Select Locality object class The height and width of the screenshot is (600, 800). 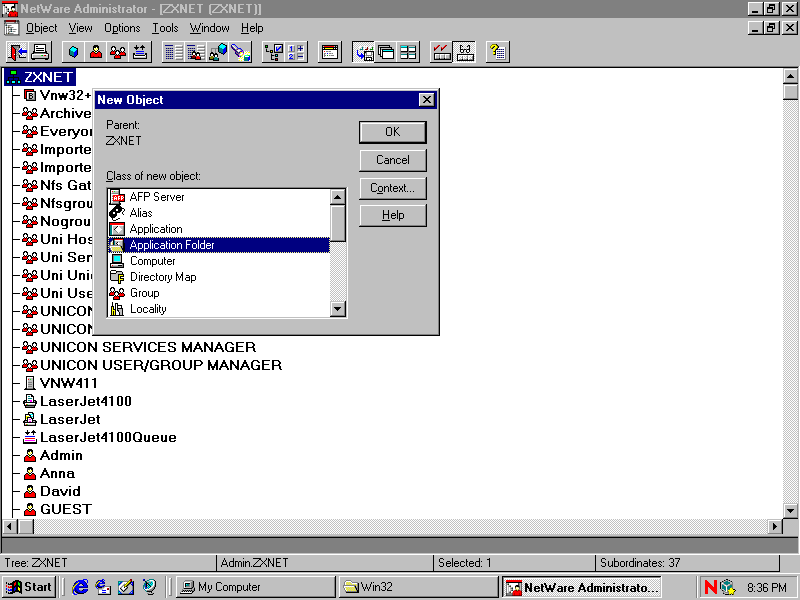pos(219,309)
